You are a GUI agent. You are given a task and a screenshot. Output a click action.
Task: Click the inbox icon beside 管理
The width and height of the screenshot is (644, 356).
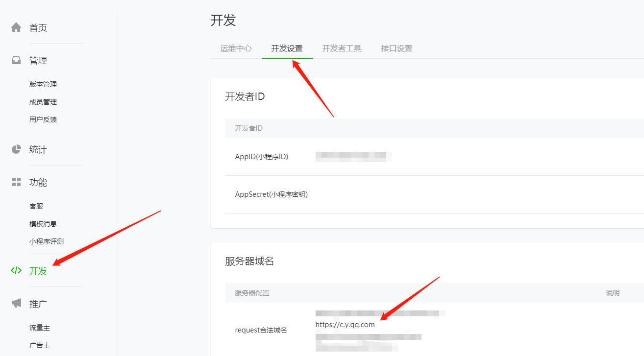16,60
